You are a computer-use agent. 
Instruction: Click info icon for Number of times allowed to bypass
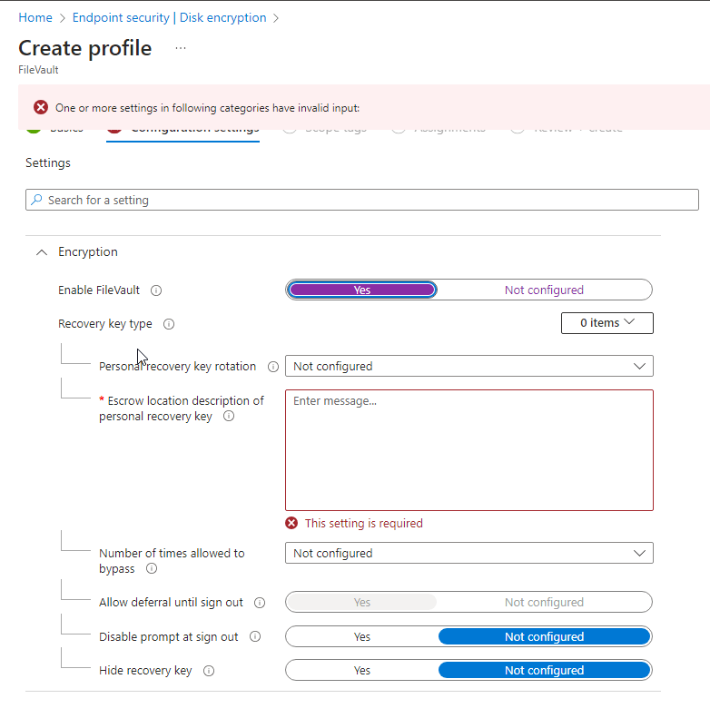(152, 569)
